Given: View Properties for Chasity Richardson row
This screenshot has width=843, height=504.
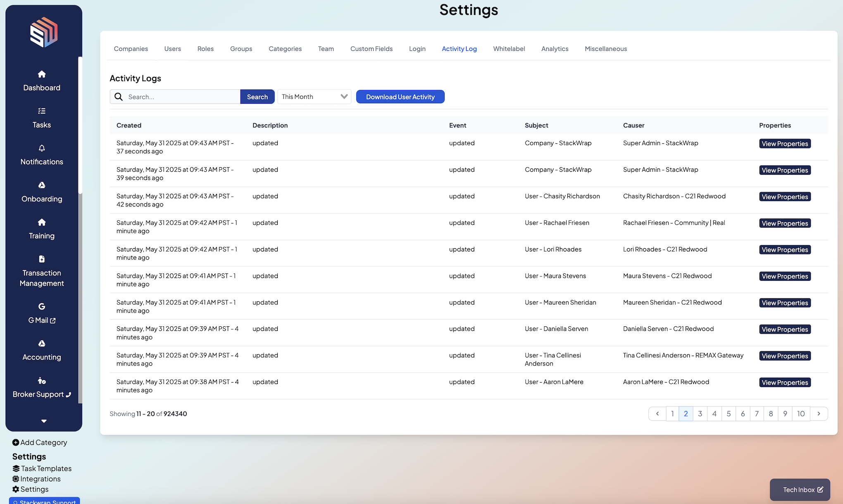Looking at the screenshot, I should [x=785, y=197].
